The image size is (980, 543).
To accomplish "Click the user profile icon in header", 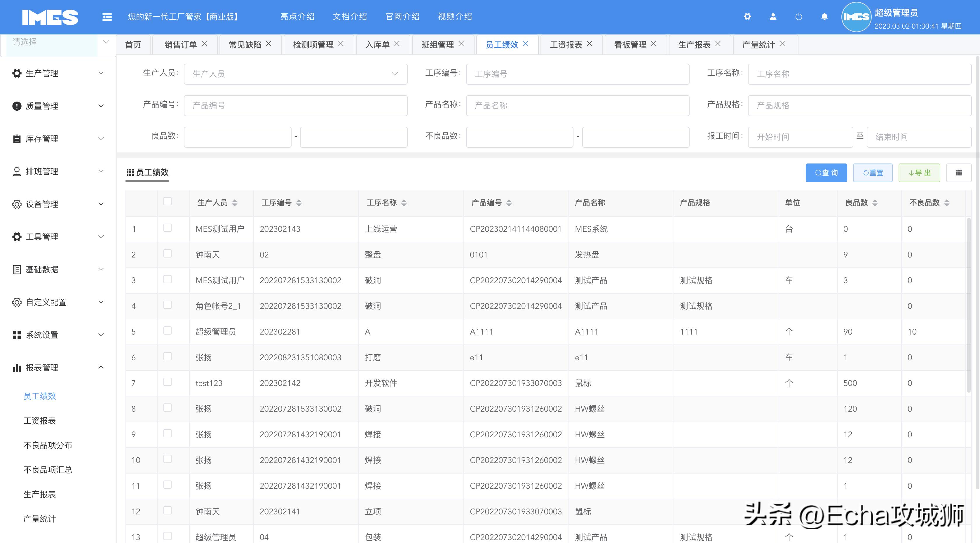I will point(773,17).
